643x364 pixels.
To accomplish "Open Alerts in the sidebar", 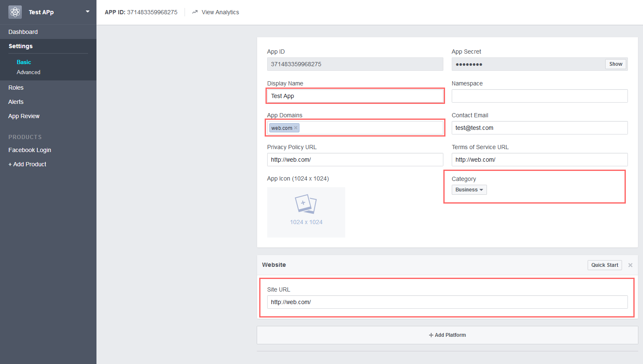I will pos(16,102).
